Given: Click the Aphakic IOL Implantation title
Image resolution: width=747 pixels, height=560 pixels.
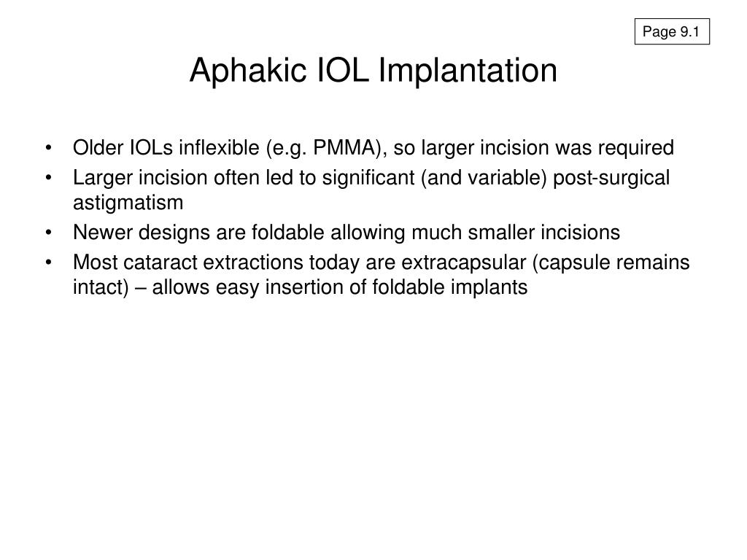Looking at the screenshot, I should coord(373,71).
